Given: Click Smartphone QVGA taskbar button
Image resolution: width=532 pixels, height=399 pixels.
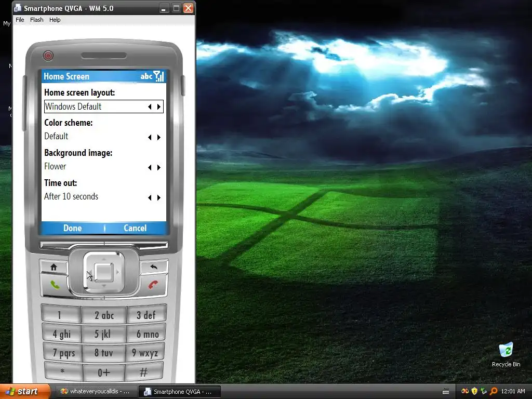Looking at the screenshot, I should click(180, 392).
